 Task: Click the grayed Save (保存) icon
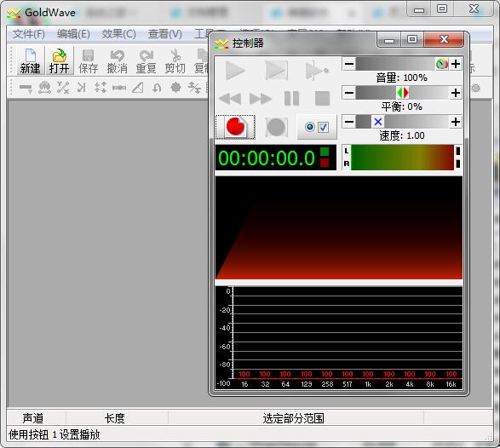click(x=88, y=61)
